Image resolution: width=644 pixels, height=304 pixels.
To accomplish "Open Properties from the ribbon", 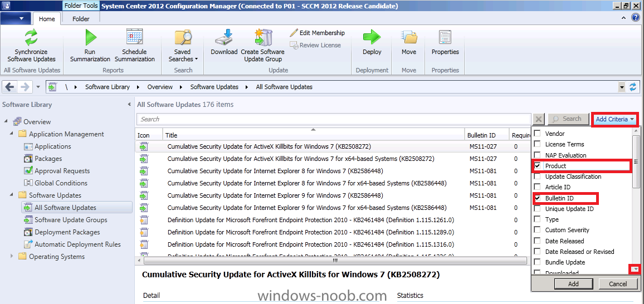I will [445, 43].
